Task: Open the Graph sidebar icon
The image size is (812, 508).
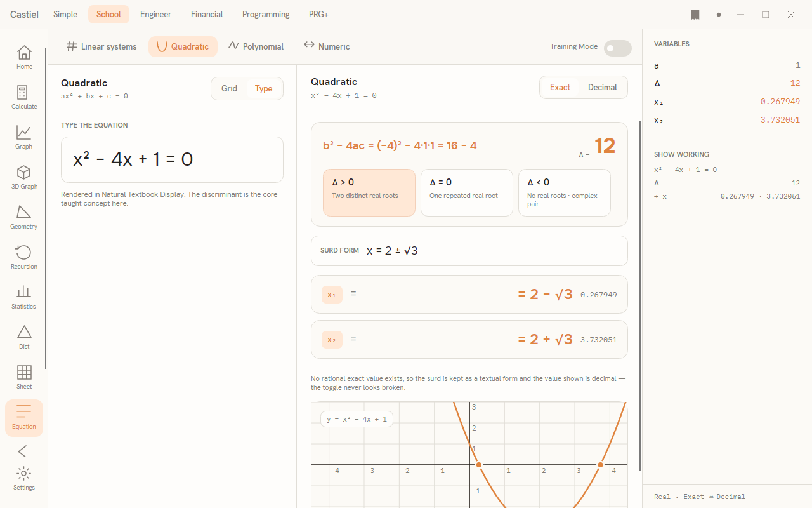Action: coord(24,137)
